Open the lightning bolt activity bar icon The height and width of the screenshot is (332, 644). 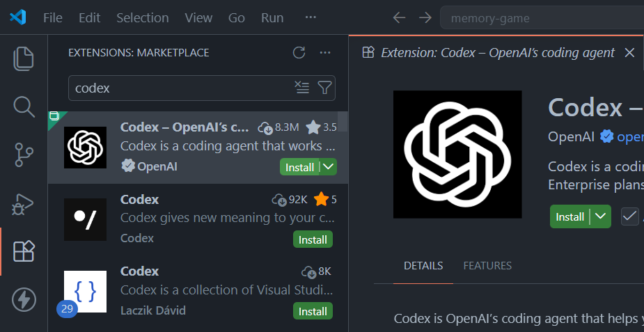[x=24, y=299]
